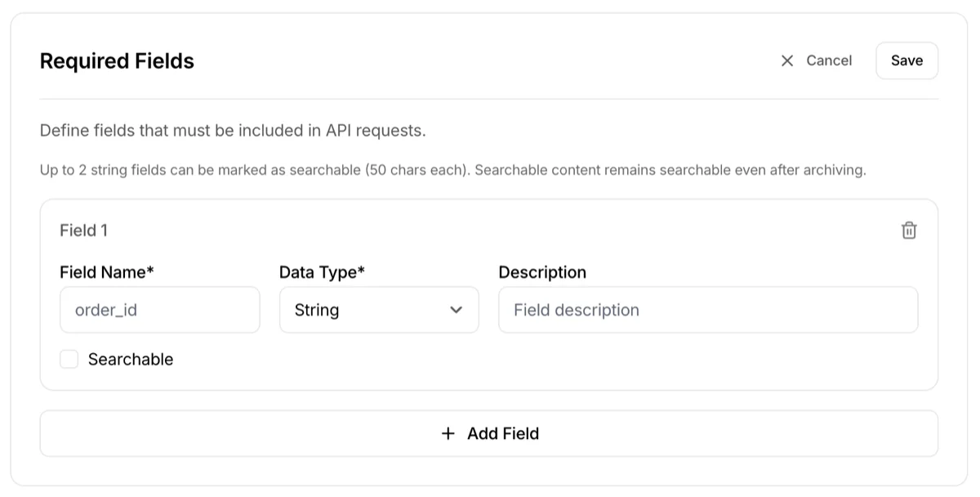
Task: Select the Field 1 card label
Action: tap(83, 231)
